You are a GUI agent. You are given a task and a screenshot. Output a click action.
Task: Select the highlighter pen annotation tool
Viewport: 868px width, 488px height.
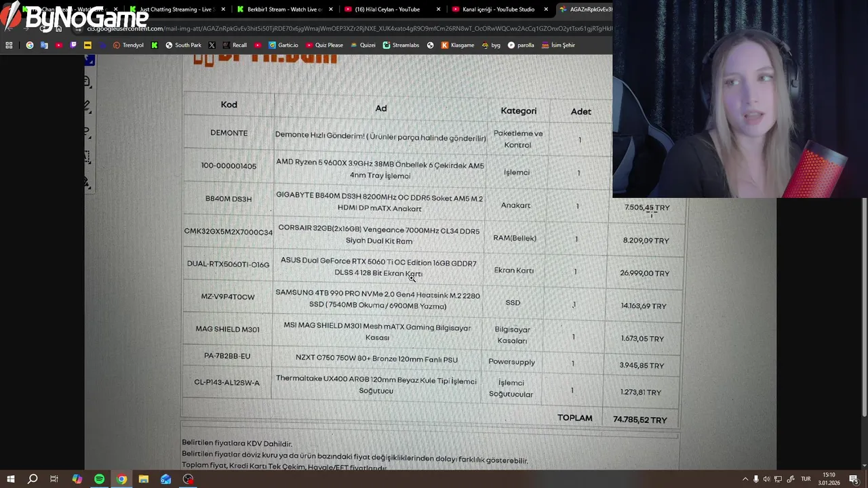[x=87, y=106]
